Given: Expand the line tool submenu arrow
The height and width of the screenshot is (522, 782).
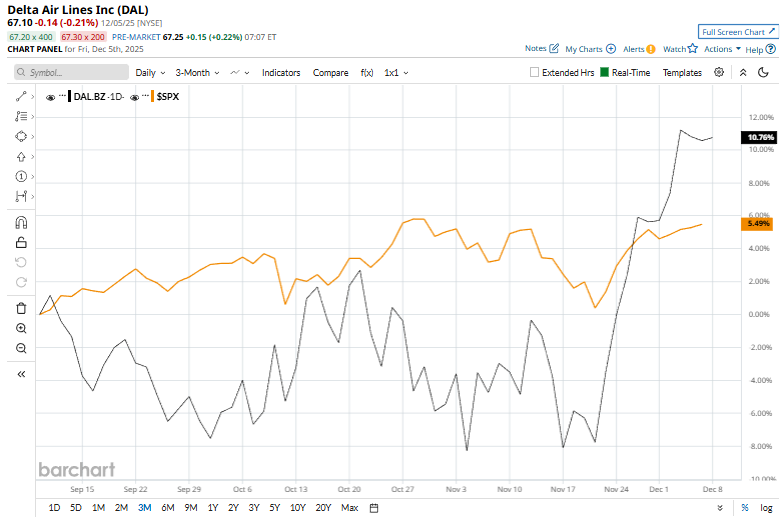Looking at the screenshot, I should click(x=32, y=96).
